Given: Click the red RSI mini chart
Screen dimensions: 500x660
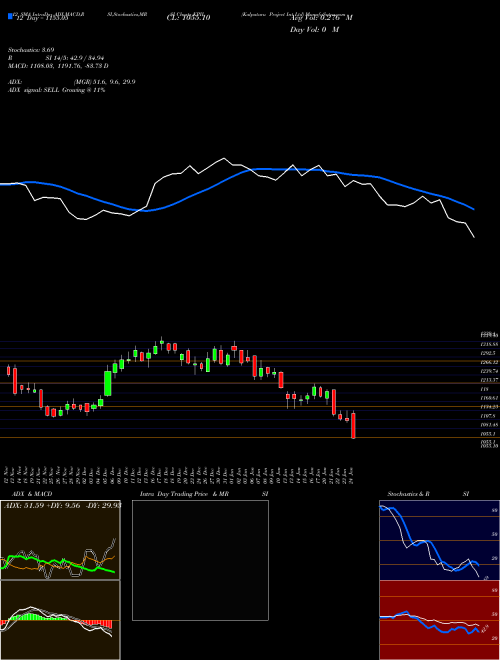Looking at the screenshot, I should coord(439,620).
